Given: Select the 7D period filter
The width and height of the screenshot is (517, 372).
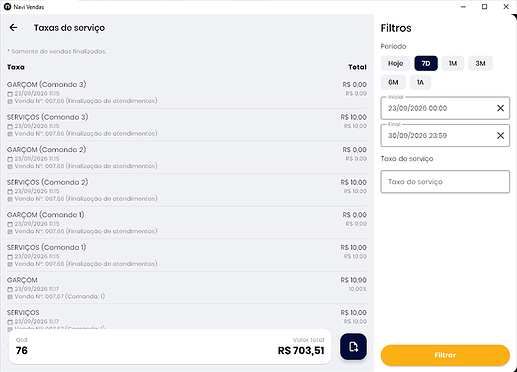Looking at the screenshot, I should point(426,63).
